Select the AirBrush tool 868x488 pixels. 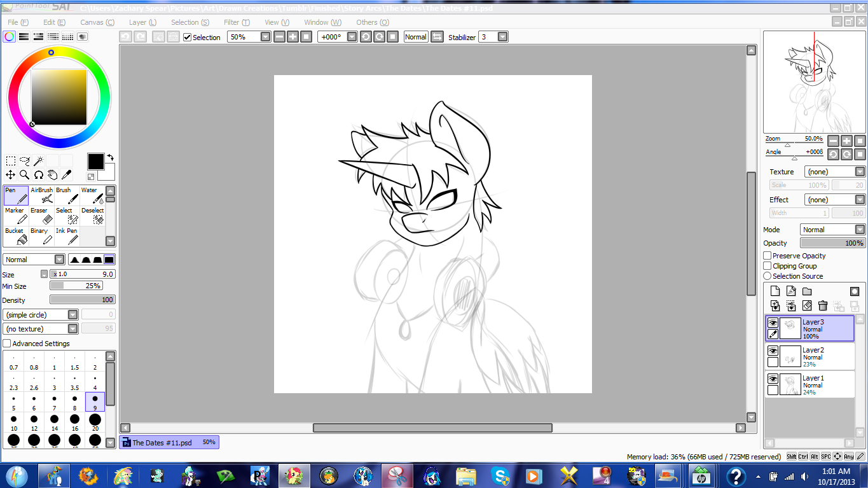point(42,195)
